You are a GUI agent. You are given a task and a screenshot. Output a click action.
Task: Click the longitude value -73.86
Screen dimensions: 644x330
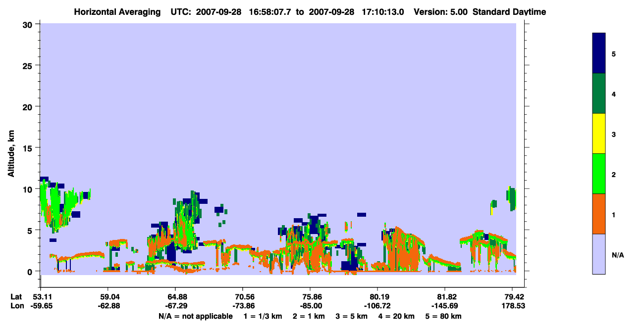click(243, 306)
